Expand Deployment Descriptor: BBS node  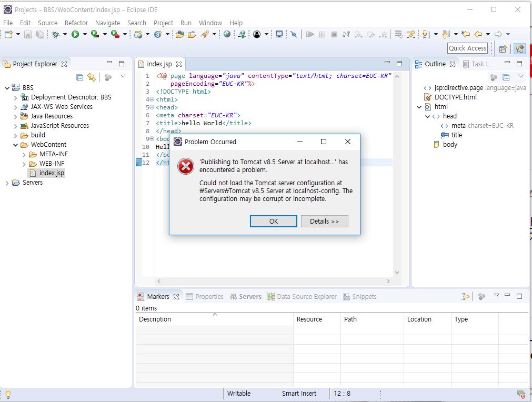click(x=15, y=98)
